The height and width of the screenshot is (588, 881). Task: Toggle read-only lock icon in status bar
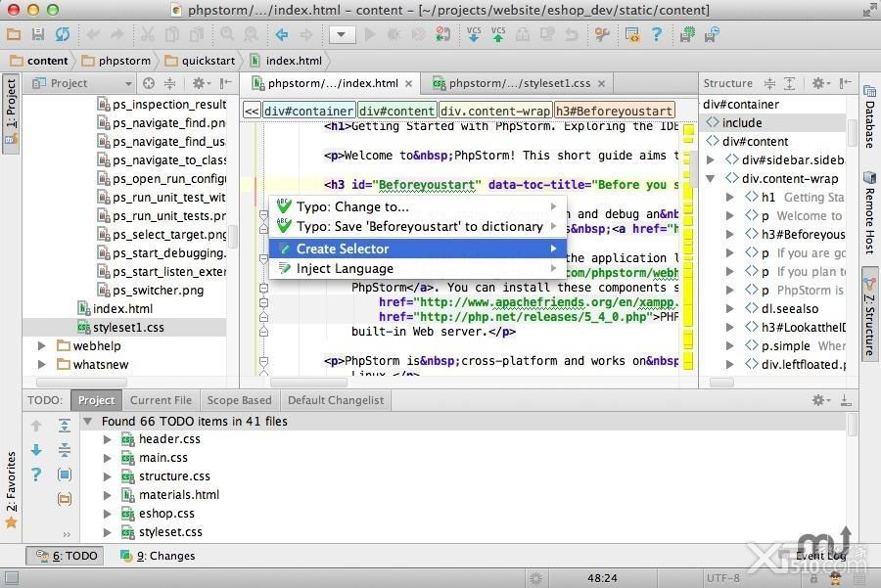[x=813, y=578]
